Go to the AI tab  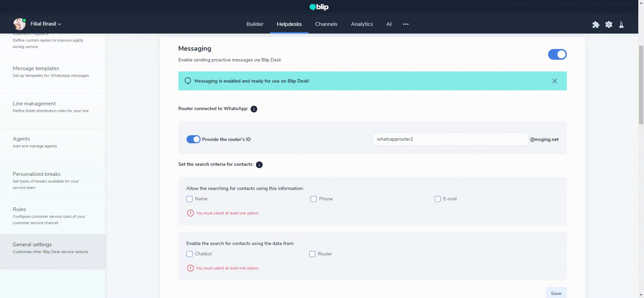(389, 24)
